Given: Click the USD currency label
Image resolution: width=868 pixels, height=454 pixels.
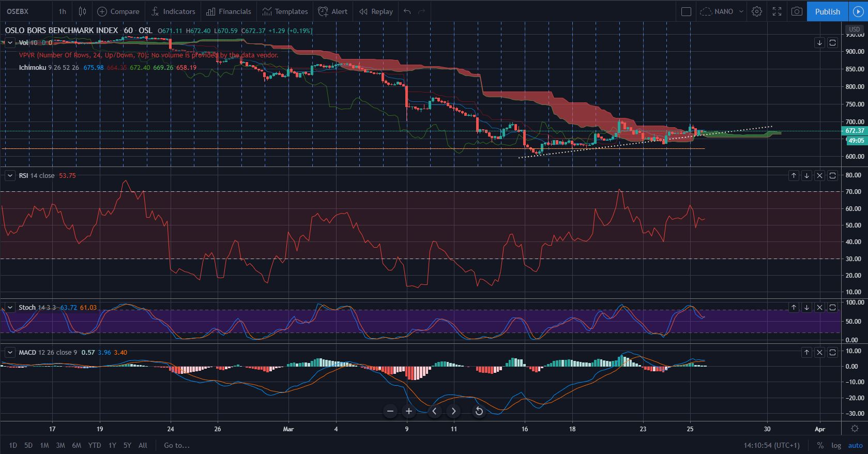Looking at the screenshot, I should 855,29.
